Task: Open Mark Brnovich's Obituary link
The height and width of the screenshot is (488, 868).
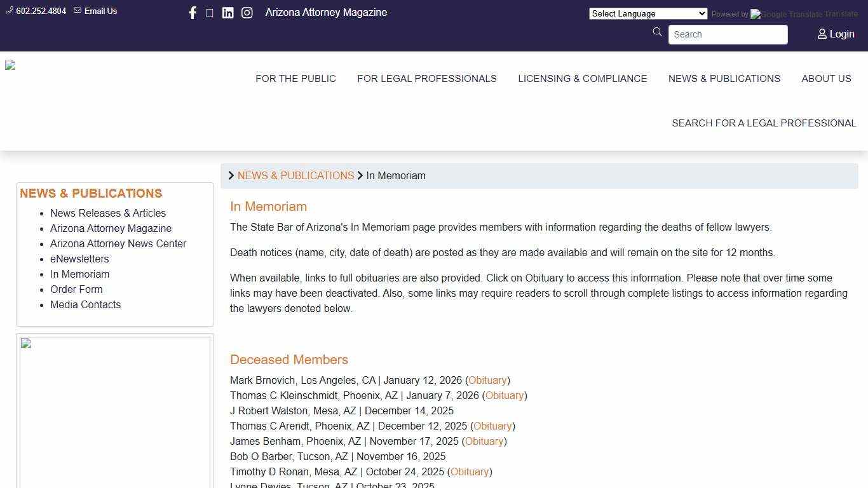Action: (x=487, y=381)
